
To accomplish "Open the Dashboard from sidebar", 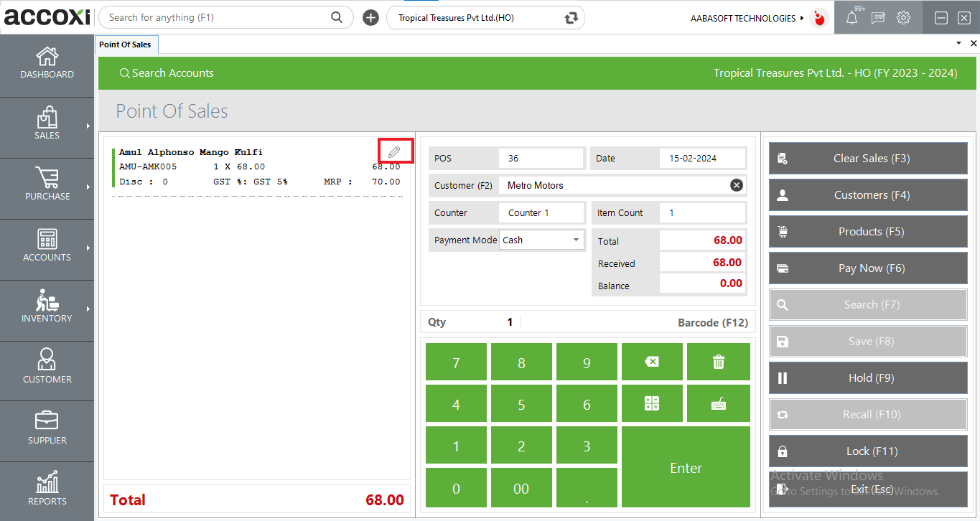I will (47, 64).
